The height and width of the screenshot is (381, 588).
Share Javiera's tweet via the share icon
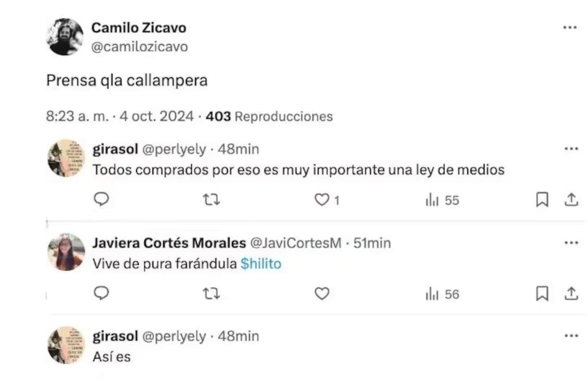click(570, 293)
